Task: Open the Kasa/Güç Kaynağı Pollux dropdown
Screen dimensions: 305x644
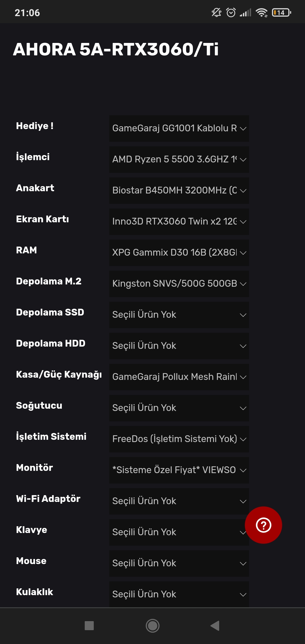Action: tap(179, 377)
